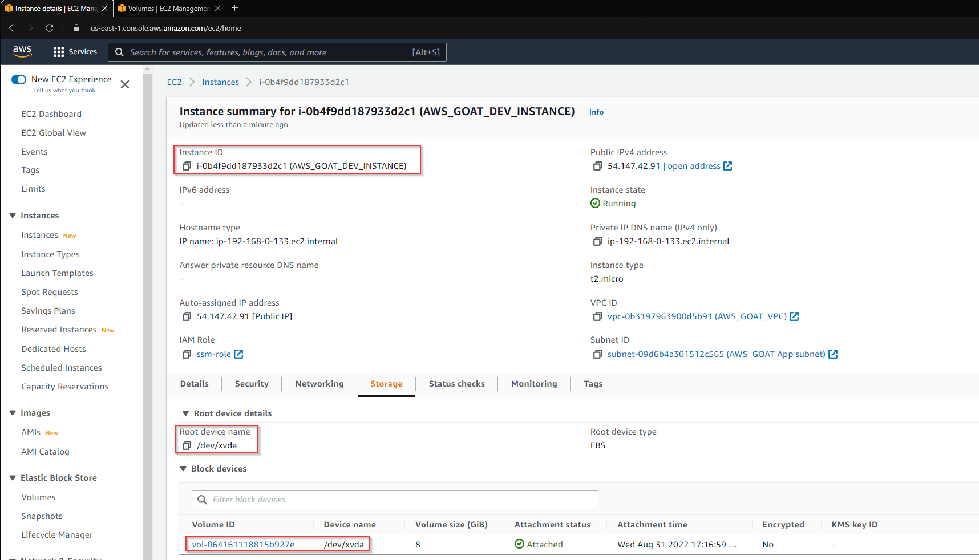Collapse the Block devices section

183,469
